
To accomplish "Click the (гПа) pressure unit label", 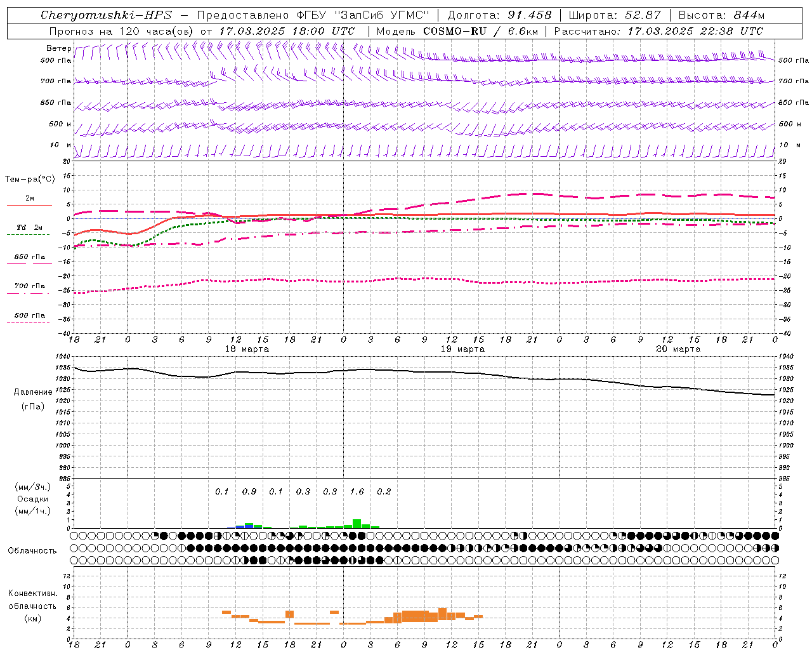I will point(33,407).
